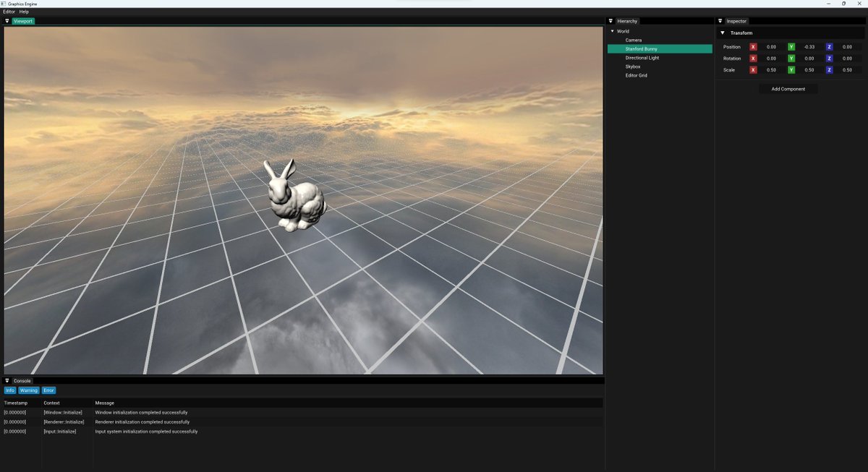The image size is (868, 472).
Task: Click the Rotation Y value field
Action: pos(809,59)
